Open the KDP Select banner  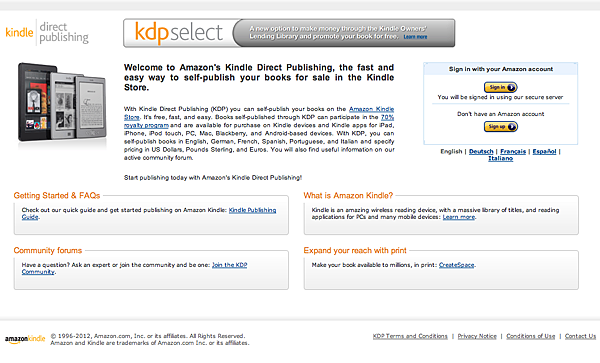coord(289,33)
